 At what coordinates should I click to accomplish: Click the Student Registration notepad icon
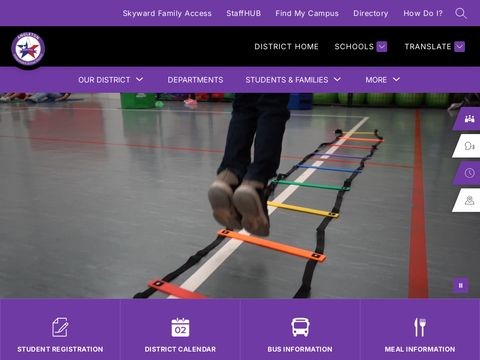pos(60,327)
